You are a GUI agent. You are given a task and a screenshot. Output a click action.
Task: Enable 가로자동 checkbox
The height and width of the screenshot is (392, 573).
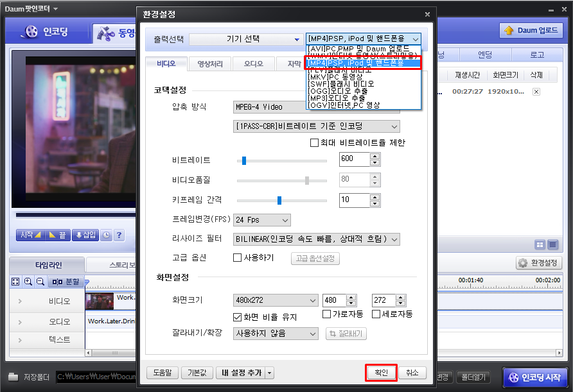[327, 314]
